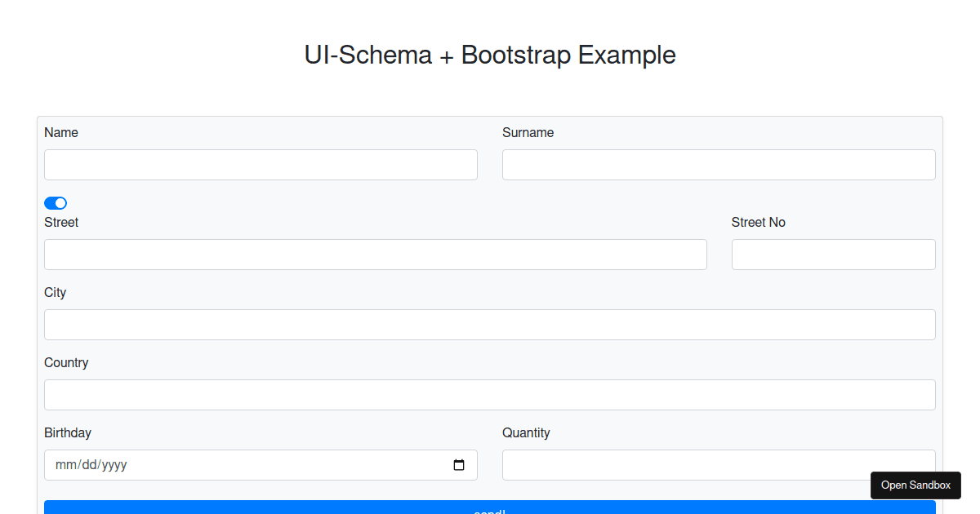Image resolution: width=980 pixels, height=514 pixels.
Task: Click the Street No label text
Action: click(758, 222)
